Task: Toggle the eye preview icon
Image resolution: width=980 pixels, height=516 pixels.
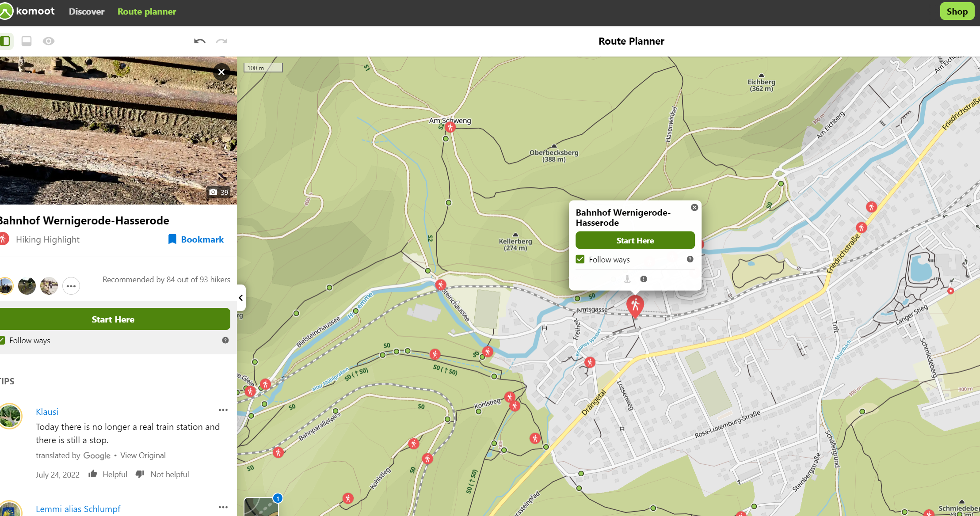Action: coord(49,41)
